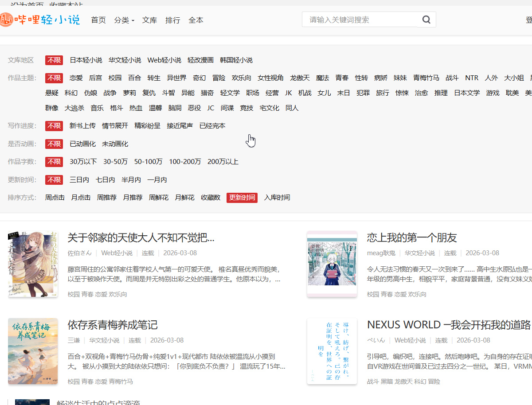The image size is (532, 405).
Task: Choose 日本轻小说 library region
Action: [86, 60]
